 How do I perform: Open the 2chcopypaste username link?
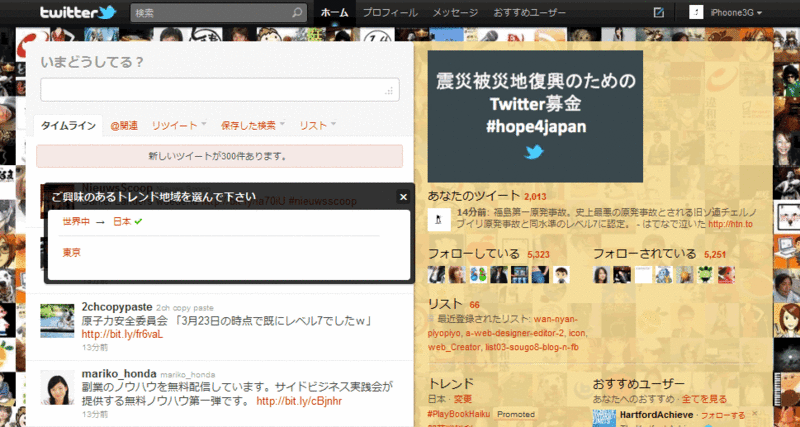click(117, 307)
